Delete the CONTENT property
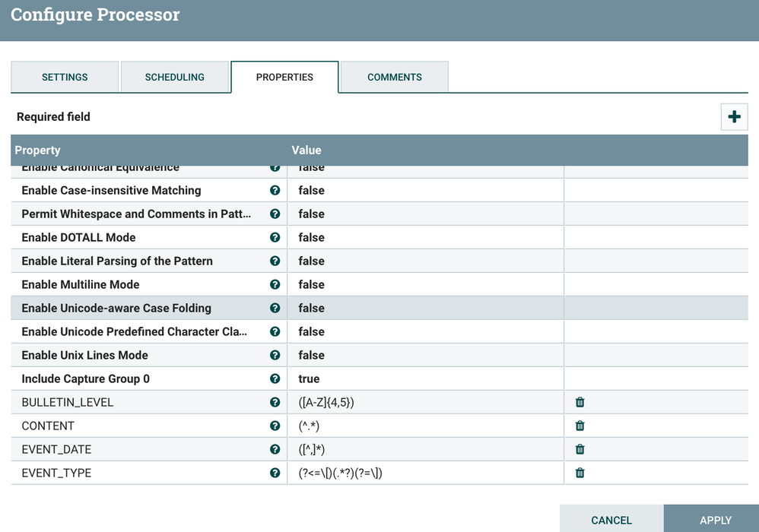 [580, 426]
